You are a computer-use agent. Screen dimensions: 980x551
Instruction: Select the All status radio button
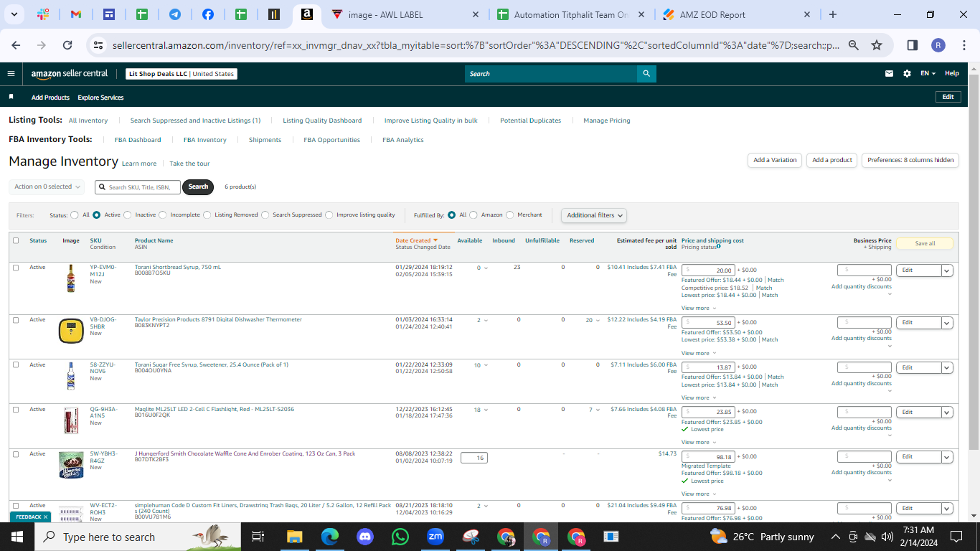(x=75, y=215)
